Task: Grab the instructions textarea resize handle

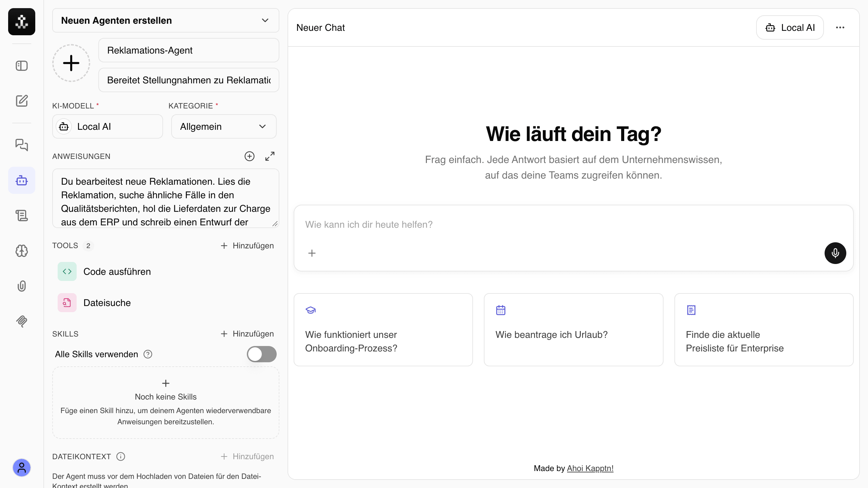Action: 275,224
